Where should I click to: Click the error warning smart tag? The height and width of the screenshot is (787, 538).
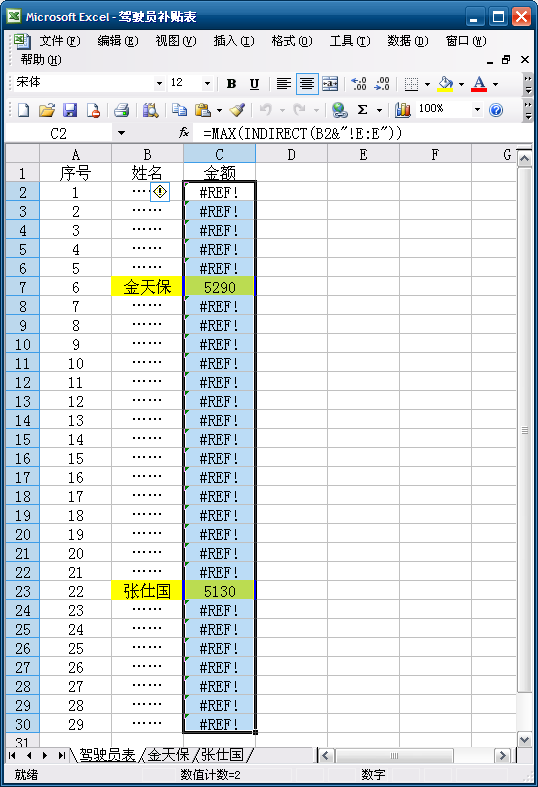(x=160, y=191)
